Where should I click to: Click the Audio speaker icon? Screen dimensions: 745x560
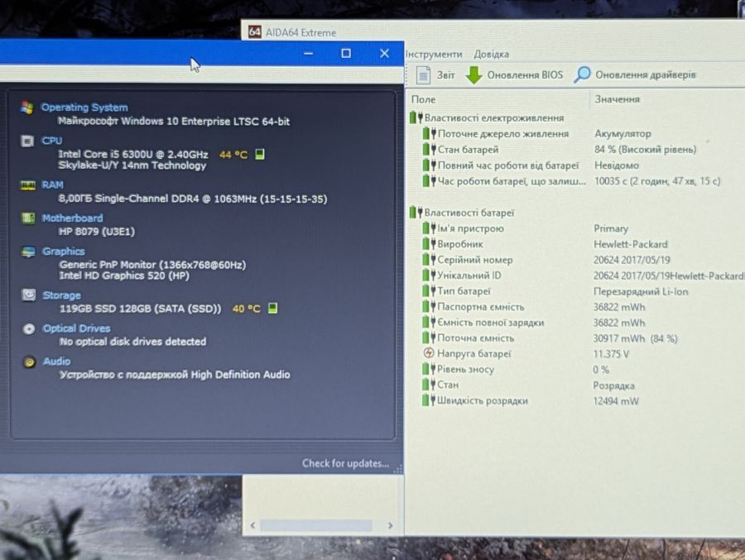[30, 362]
